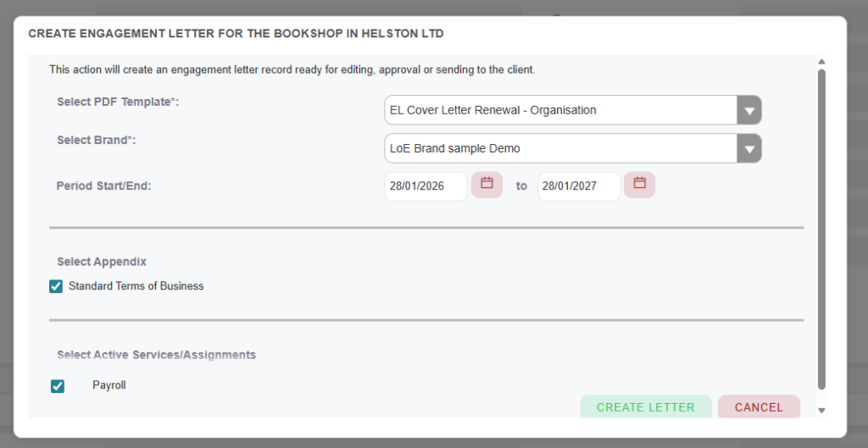Click the Brand dropdown arrow

point(749,148)
